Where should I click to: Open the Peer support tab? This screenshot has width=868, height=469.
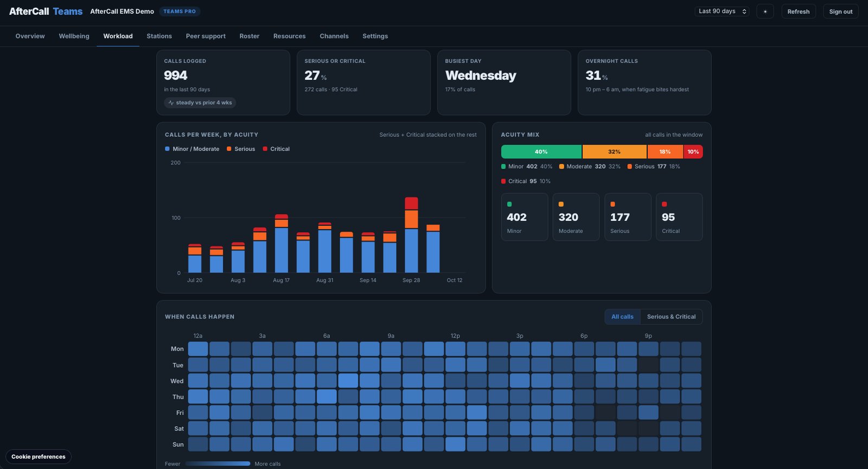coord(206,36)
